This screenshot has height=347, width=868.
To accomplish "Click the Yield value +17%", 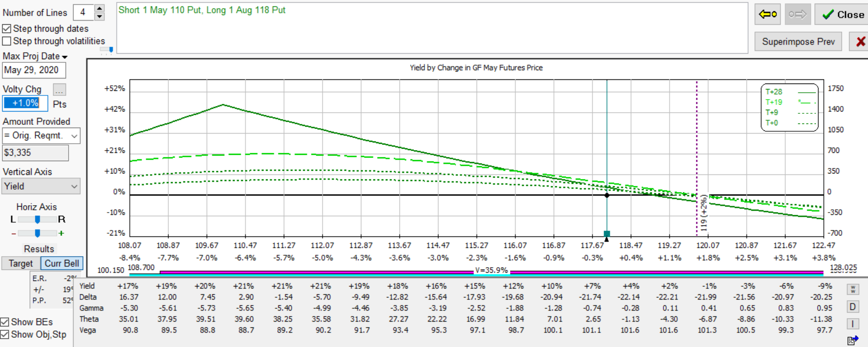I will 128,286.
